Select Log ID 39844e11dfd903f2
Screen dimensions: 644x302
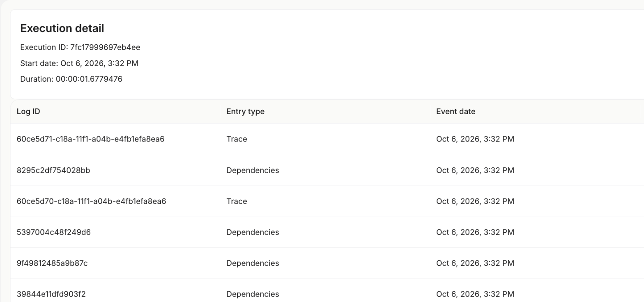point(51,294)
